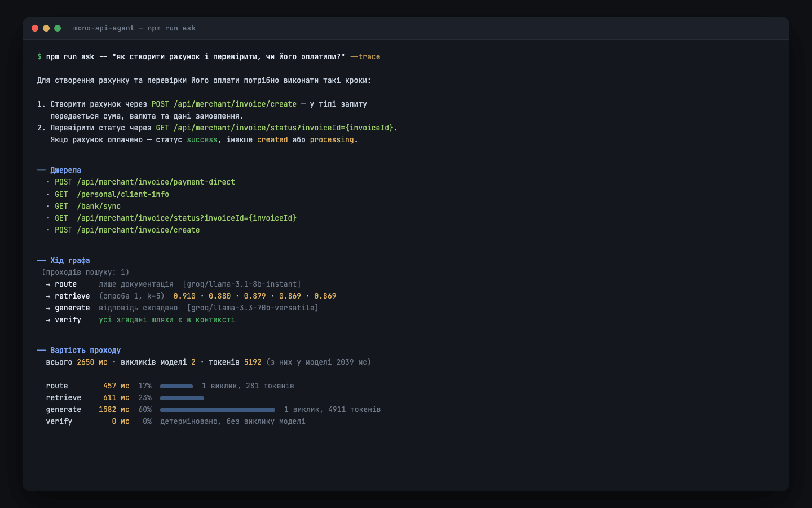Click the orange 'processing' status word
812x508 pixels.
pos(332,140)
